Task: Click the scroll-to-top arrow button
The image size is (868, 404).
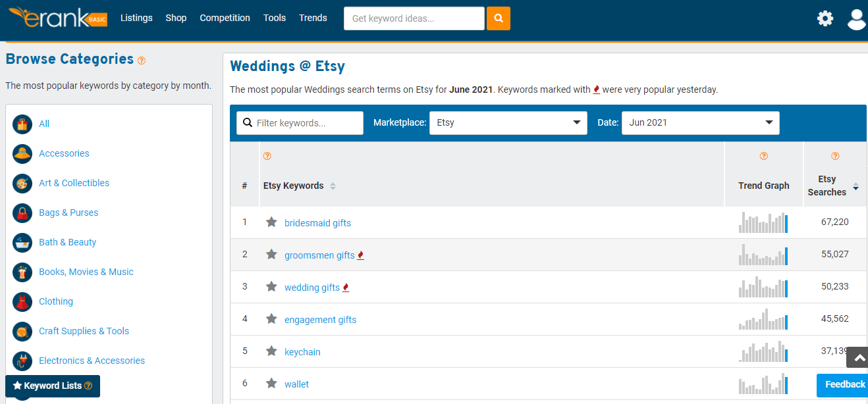Action: [x=857, y=357]
